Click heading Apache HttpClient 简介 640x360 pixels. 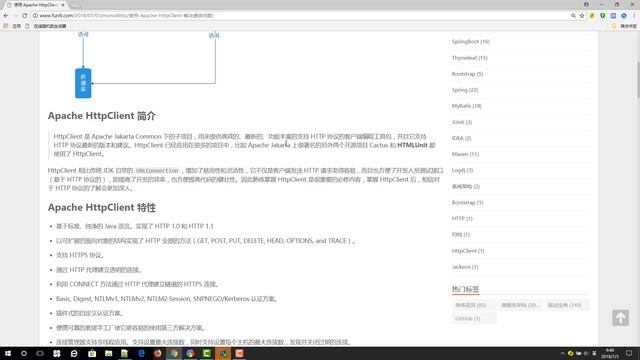click(x=102, y=116)
